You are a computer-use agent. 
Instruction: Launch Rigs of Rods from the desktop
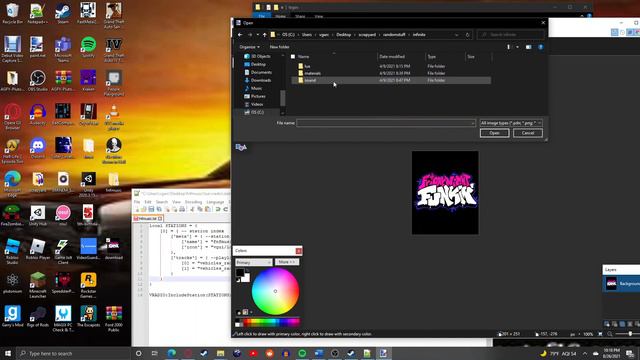(x=38, y=317)
